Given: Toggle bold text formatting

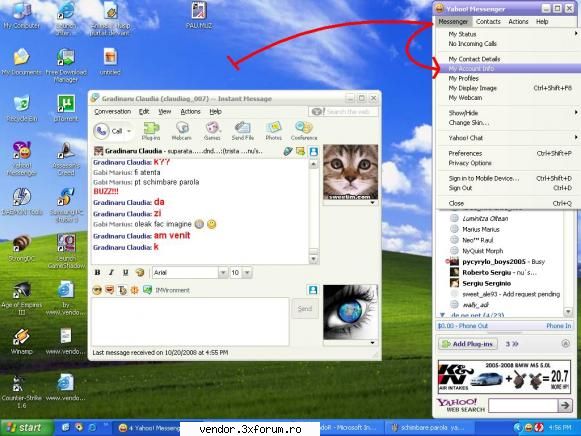Looking at the screenshot, I should point(97,273).
